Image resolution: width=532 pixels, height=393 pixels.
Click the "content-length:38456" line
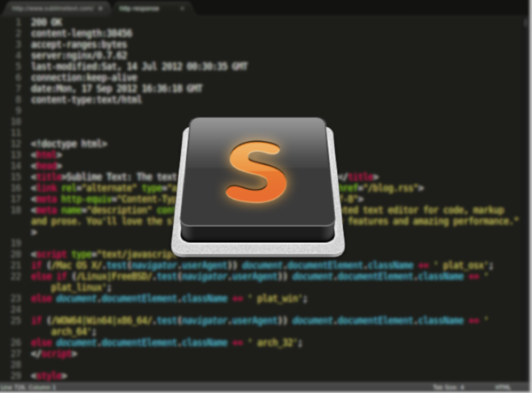point(82,33)
